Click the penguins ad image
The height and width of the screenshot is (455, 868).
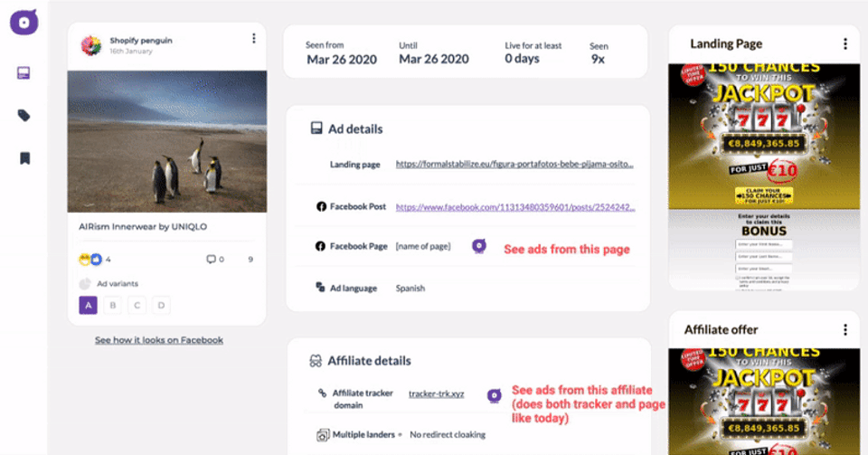[167, 141]
